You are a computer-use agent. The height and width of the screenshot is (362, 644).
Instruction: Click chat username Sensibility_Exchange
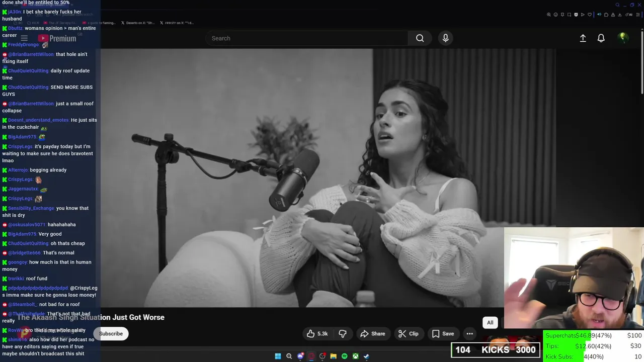[x=31, y=208]
